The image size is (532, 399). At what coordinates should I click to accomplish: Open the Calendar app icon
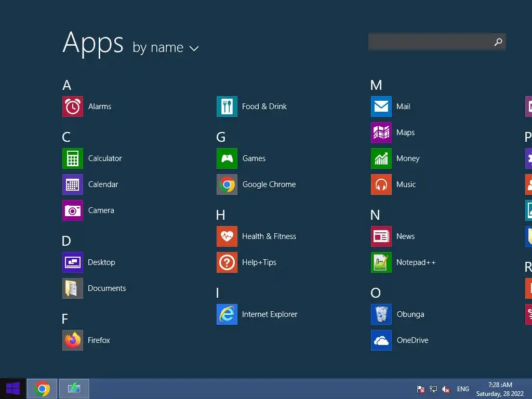[73, 184]
